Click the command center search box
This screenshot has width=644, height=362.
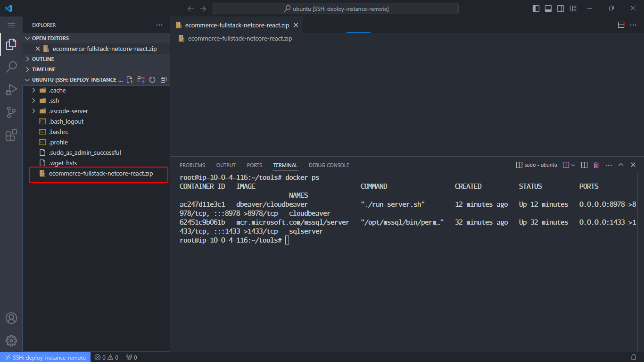tap(335, 8)
